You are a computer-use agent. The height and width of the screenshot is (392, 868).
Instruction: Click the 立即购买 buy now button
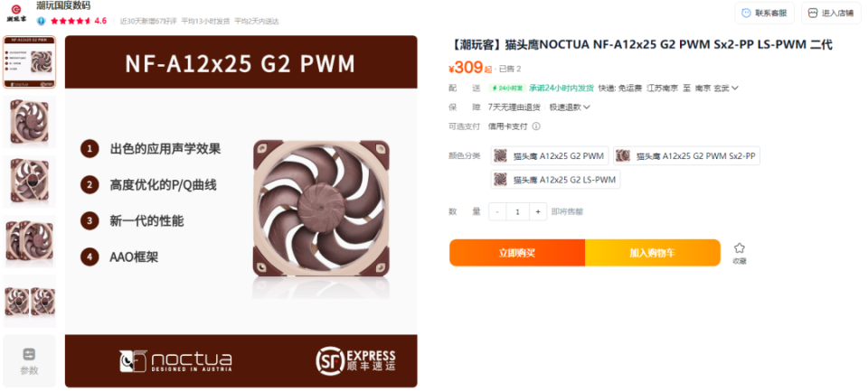(x=517, y=253)
